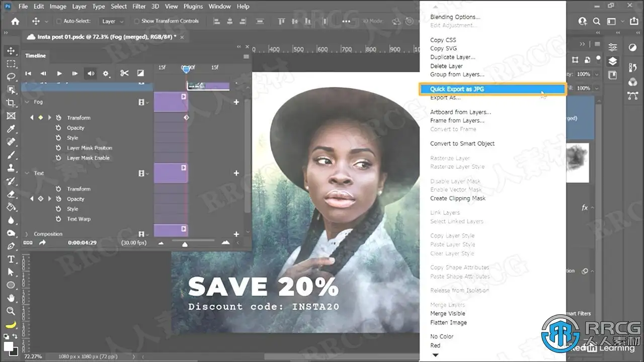Choose Quick Export as JPG

(493, 89)
